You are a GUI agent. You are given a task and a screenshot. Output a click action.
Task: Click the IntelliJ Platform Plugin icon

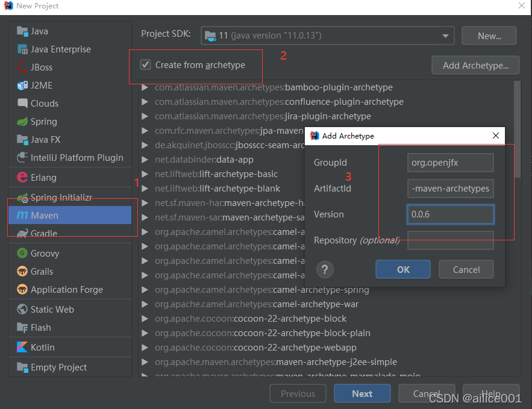[22, 157]
